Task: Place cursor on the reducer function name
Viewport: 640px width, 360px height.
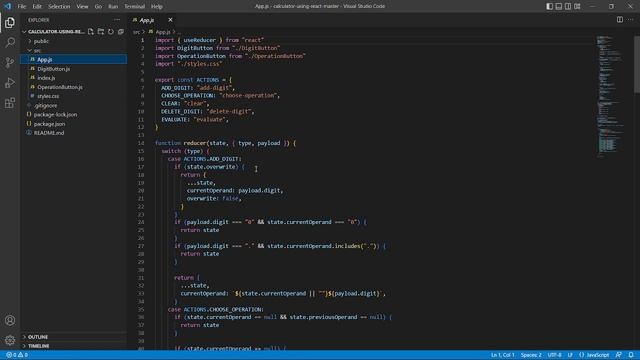Action: click(x=195, y=143)
